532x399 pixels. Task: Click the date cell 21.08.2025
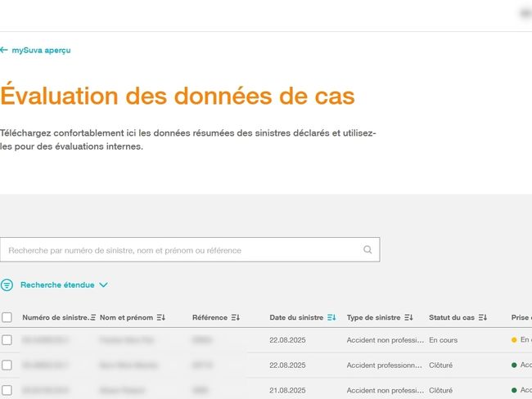[x=287, y=391]
